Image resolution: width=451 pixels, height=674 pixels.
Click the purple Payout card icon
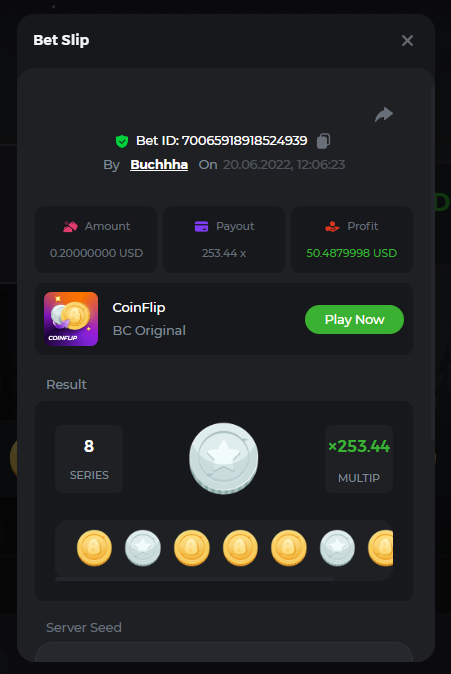pyautogui.click(x=201, y=226)
